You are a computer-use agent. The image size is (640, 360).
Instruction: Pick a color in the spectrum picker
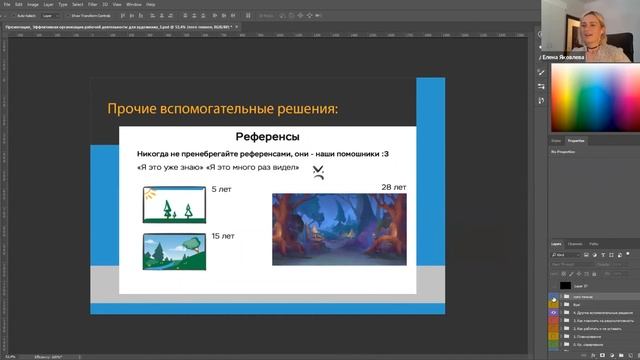pos(596,98)
